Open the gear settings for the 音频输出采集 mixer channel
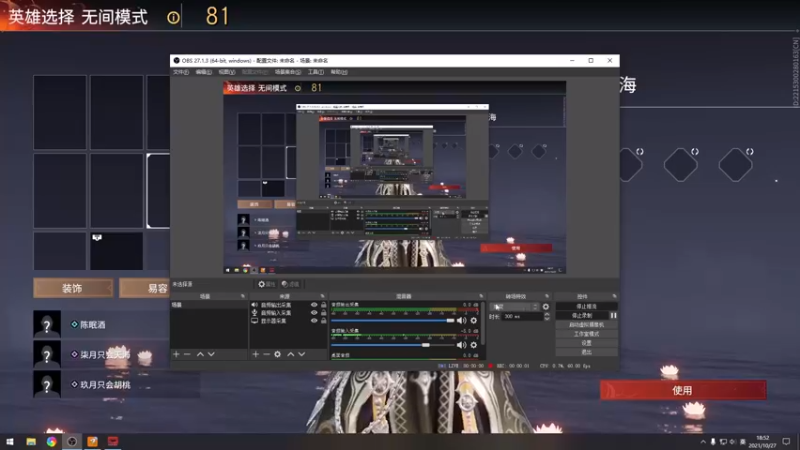Viewport: 800px width, 450px height. [473, 320]
